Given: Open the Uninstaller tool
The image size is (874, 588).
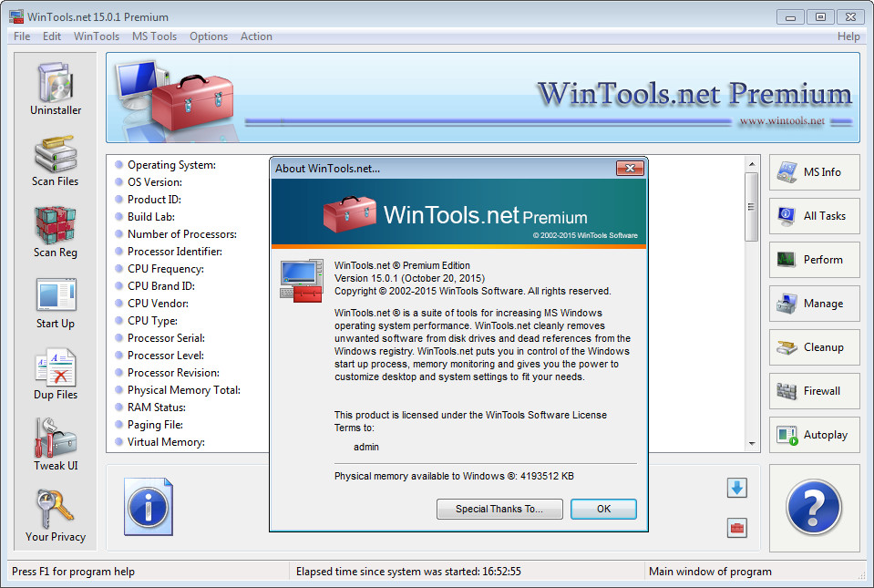Looking at the screenshot, I should 56,89.
